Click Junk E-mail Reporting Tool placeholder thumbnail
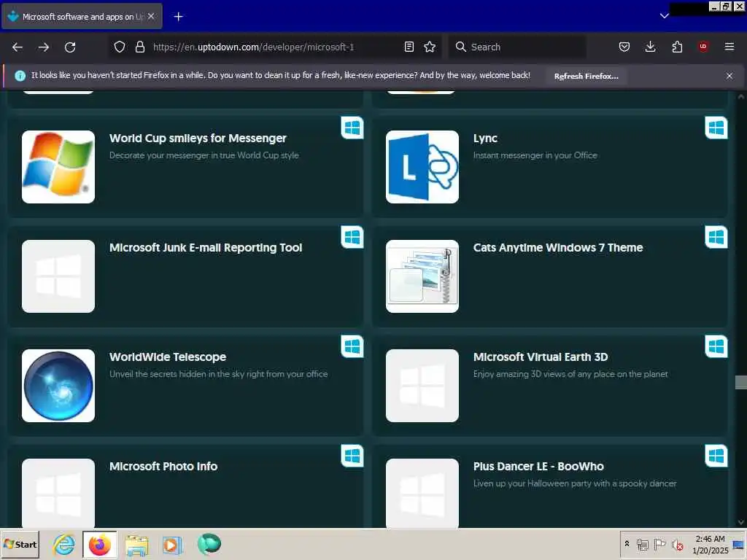 [x=58, y=276]
